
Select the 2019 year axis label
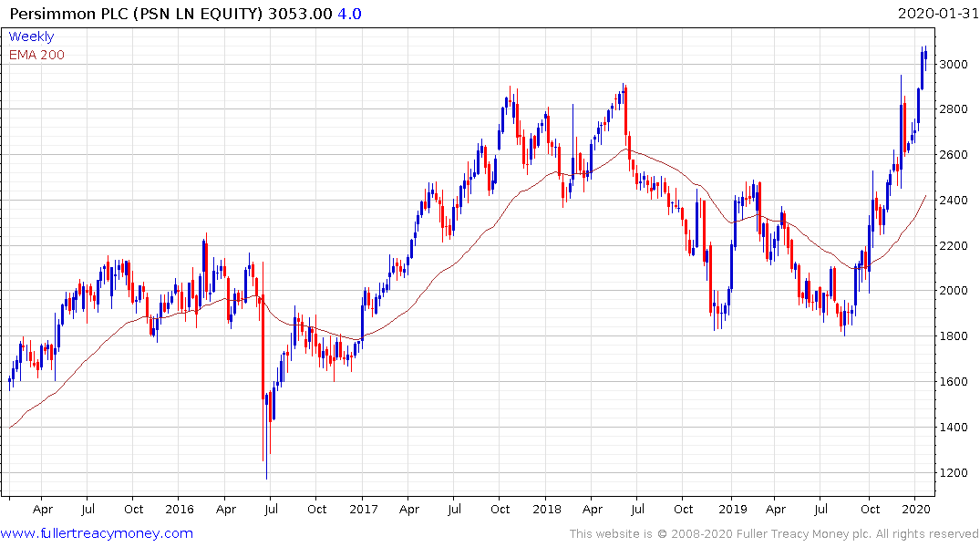pyautogui.click(x=733, y=510)
